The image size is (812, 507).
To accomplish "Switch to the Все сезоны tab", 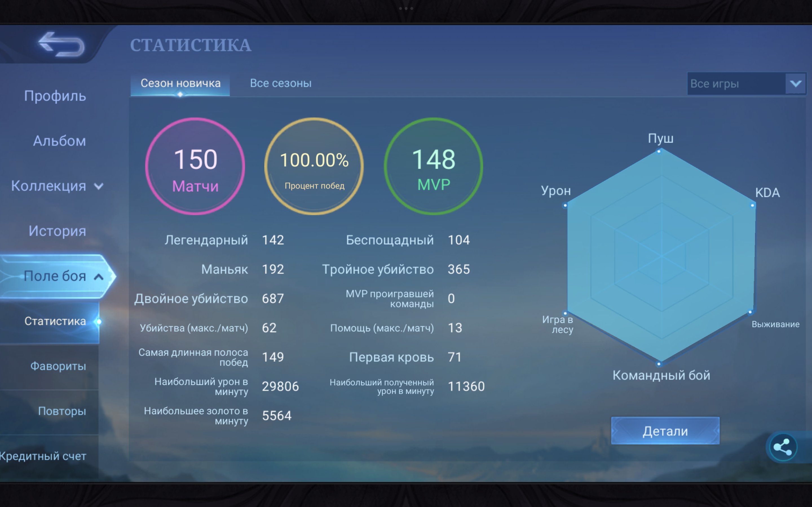I will (281, 83).
